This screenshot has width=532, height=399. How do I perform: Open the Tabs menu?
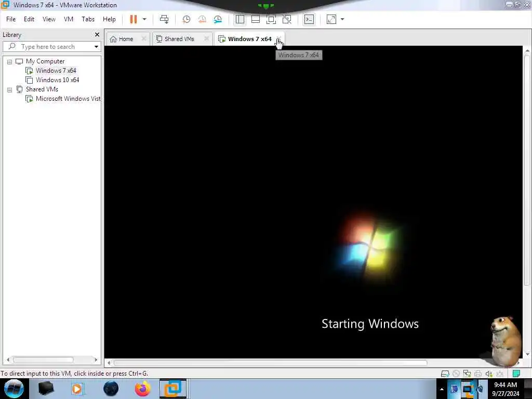(x=88, y=19)
